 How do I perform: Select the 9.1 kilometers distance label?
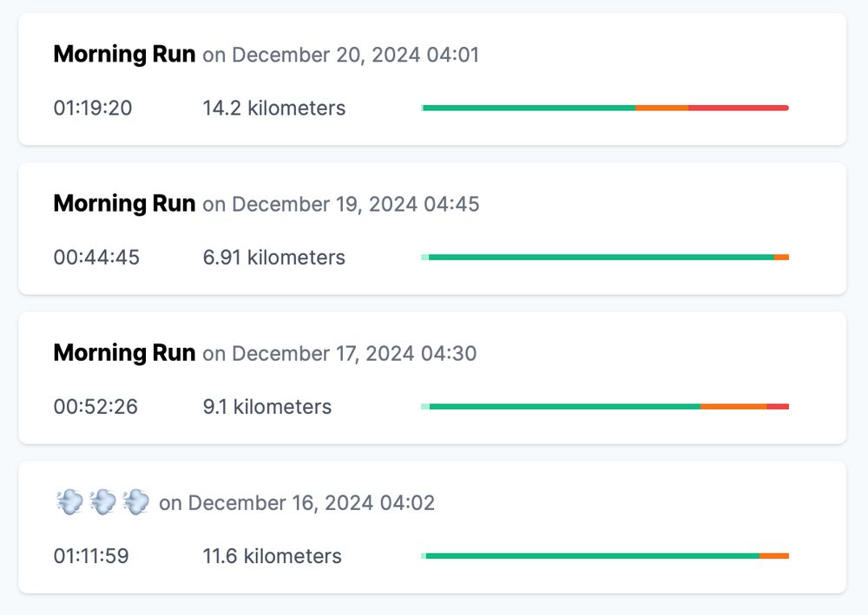[x=266, y=406]
